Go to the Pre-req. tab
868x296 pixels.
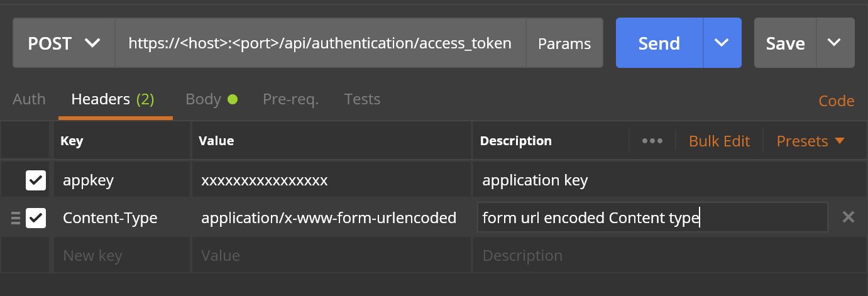[x=290, y=99]
